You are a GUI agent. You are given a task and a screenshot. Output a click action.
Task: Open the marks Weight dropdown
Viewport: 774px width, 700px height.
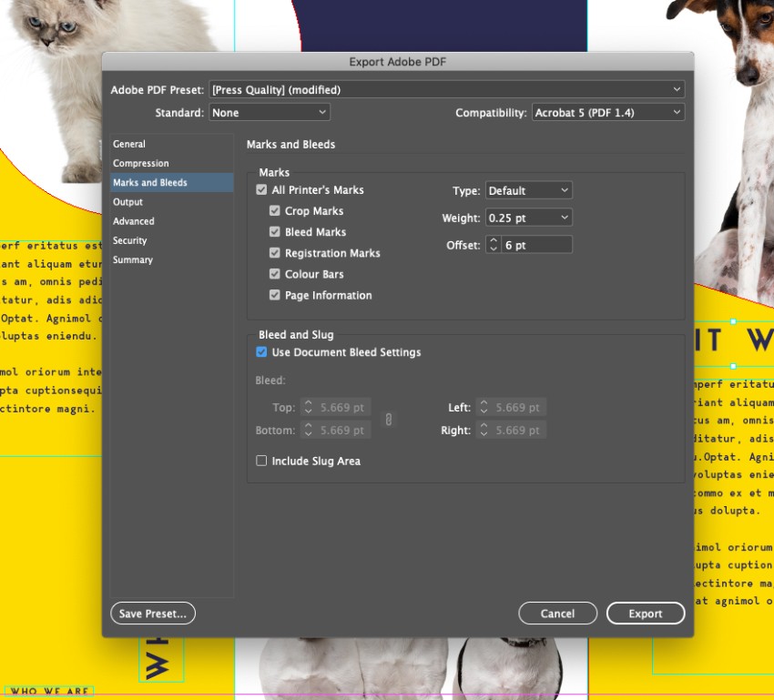[x=529, y=218]
